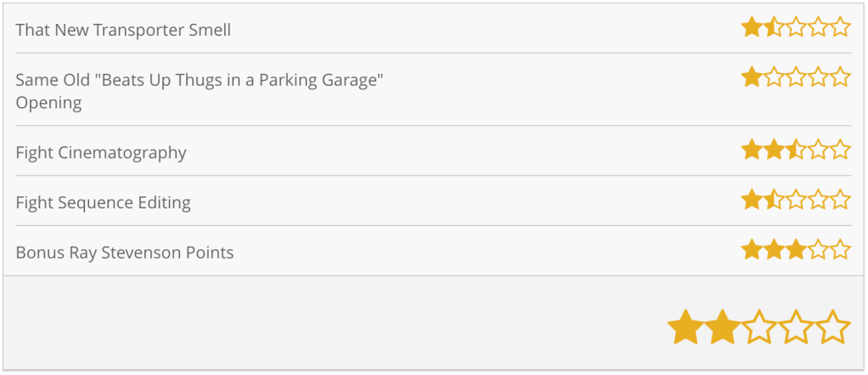Viewport: 868px width, 375px height.
Task: Click the "That New Transporter Smell" label
Action: tap(123, 31)
